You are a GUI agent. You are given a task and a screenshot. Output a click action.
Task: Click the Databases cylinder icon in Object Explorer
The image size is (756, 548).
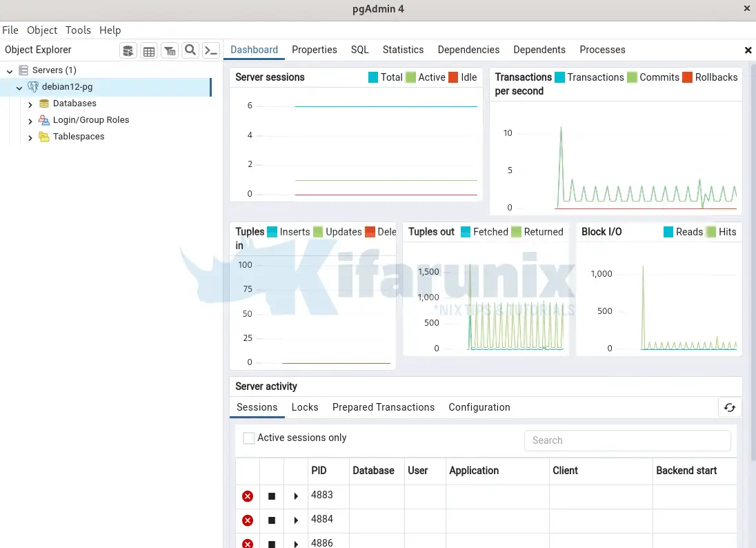[x=43, y=103]
